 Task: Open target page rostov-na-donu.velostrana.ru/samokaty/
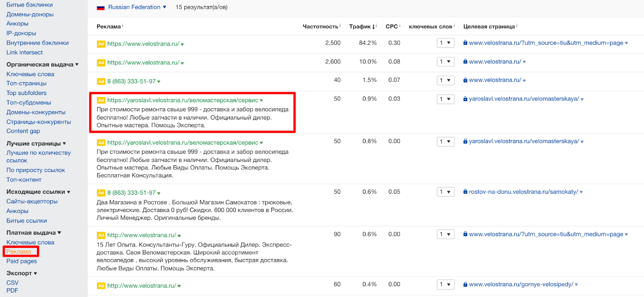523,192
